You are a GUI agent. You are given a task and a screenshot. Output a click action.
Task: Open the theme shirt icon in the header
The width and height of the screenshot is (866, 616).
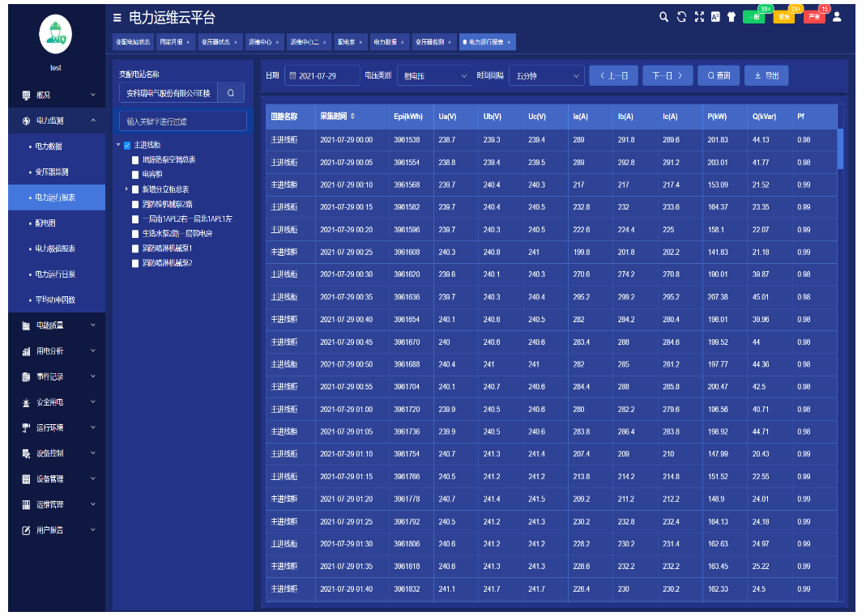tap(731, 17)
